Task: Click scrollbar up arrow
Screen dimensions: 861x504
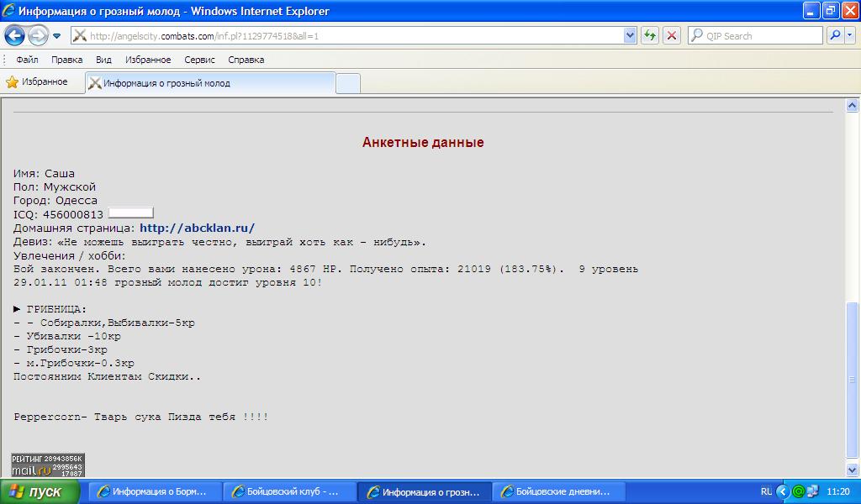Action: 852,105
